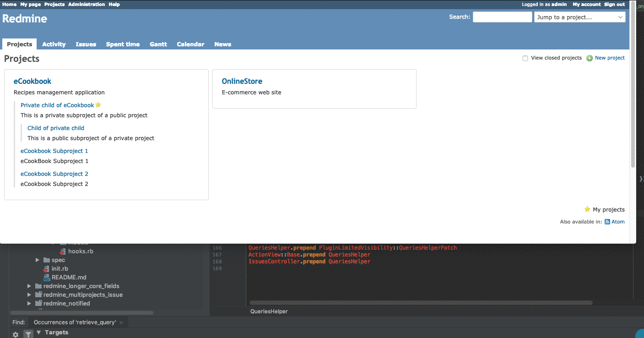Select hooks.rb file name in IDE tree
Image resolution: width=644 pixels, height=338 pixels.
coord(81,251)
